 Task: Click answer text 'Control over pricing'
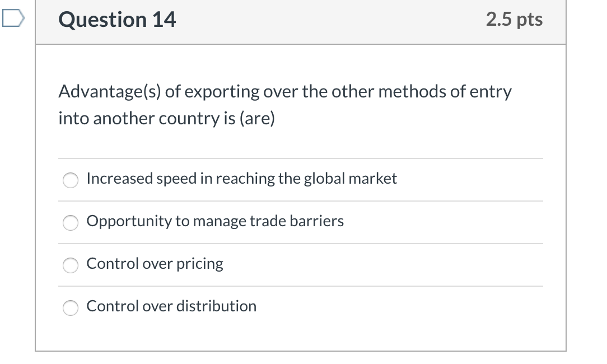coord(155,264)
